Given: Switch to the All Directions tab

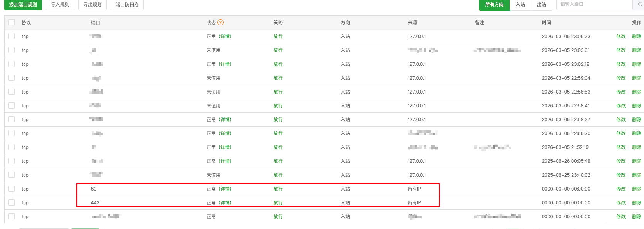Looking at the screenshot, I should tap(494, 5).
